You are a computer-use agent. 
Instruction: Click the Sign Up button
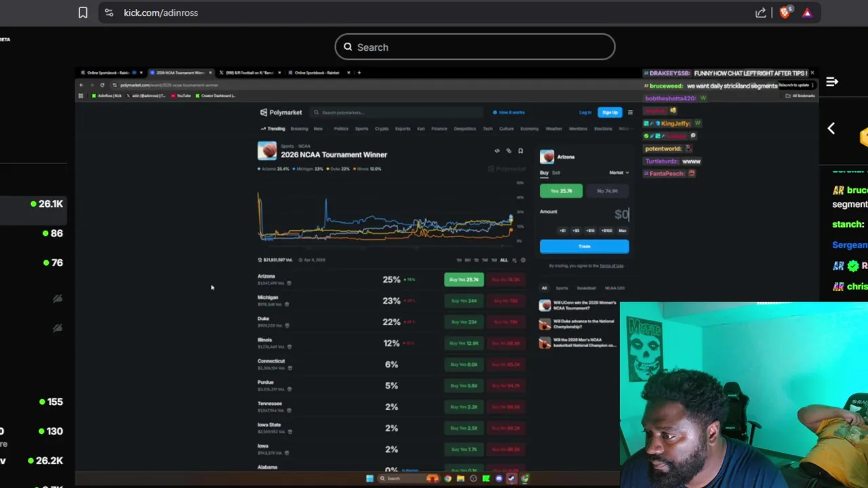610,113
